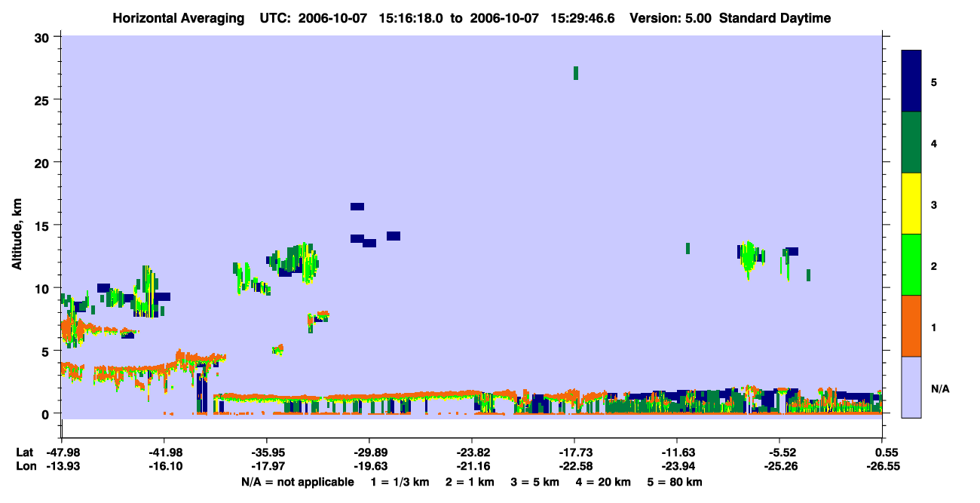Viewport: 980px width, 503px height.
Task: Click the lavender N/A color swatch
Action: (911, 387)
